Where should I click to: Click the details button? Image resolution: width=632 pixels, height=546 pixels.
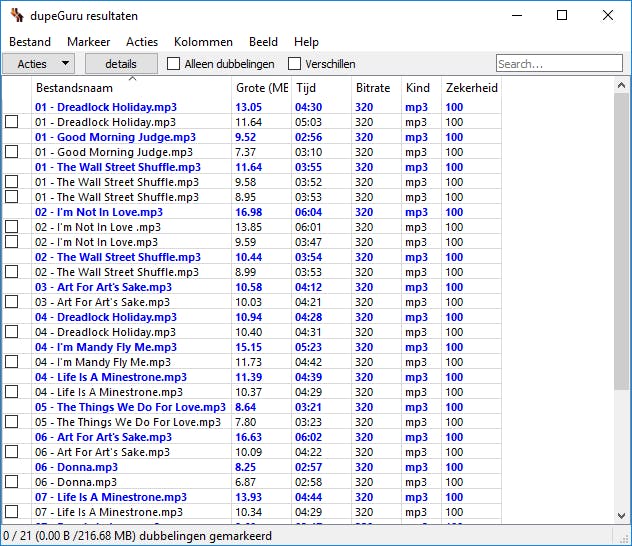click(120, 64)
